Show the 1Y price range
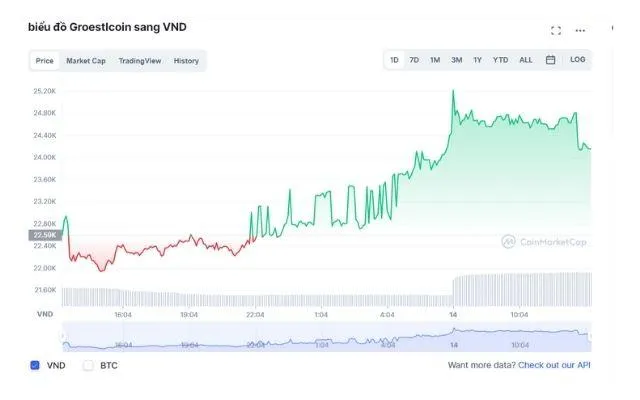This screenshot has width=640, height=400. pos(477,60)
